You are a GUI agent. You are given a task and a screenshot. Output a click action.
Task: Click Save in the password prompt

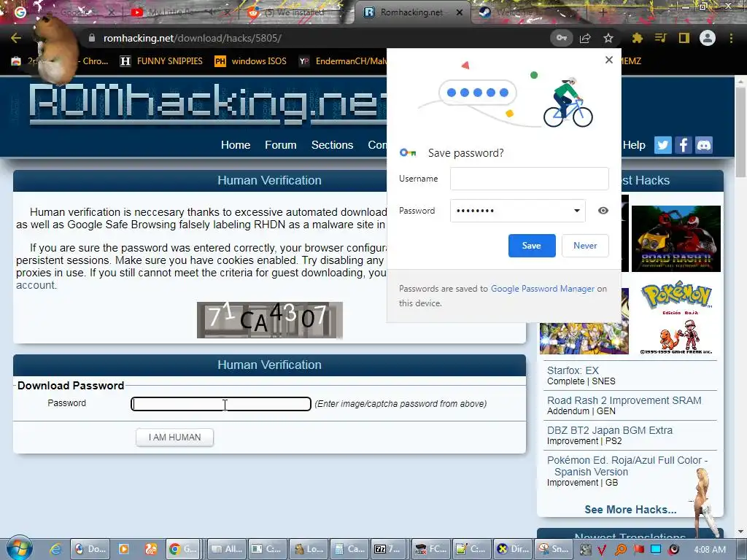pos(532,246)
